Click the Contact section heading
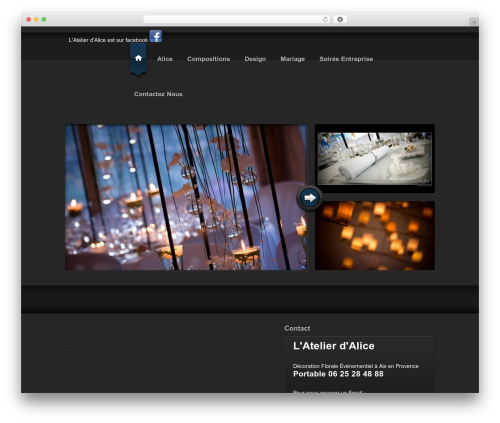This screenshot has height=423, width=500. [297, 328]
